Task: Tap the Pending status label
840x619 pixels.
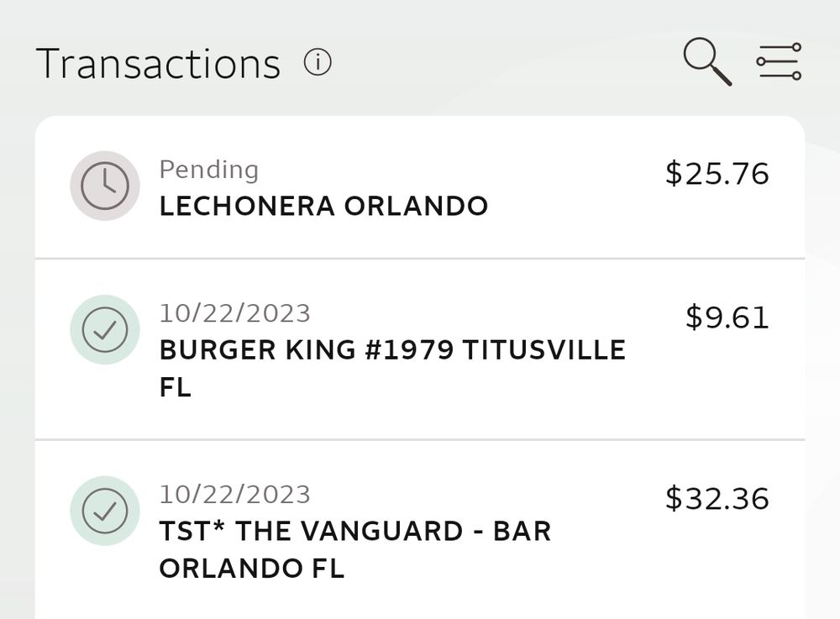Action: [x=209, y=170]
